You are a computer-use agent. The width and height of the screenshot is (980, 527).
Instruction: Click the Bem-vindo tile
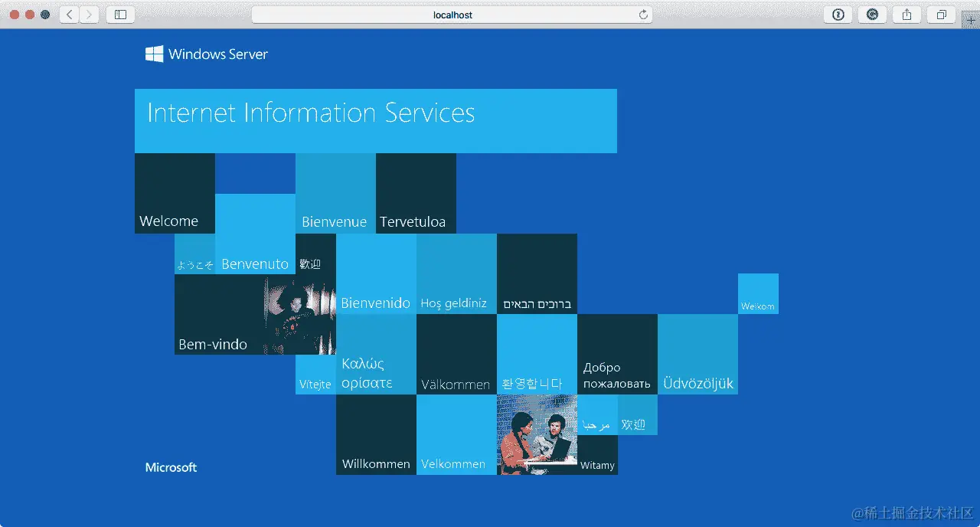click(x=220, y=314)
